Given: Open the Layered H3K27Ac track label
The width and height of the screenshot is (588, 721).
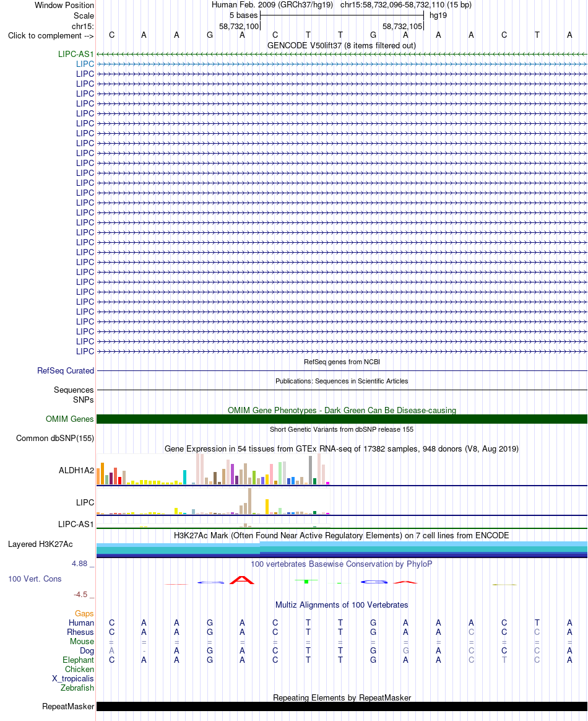Looking at the screenshot, I should click(x=40, y=544).
